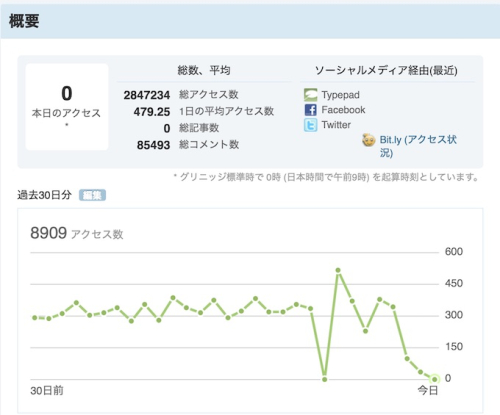Viewport: 500px width, 415px height.
Task: Open the Facebook text link
Action: point(343,110)
